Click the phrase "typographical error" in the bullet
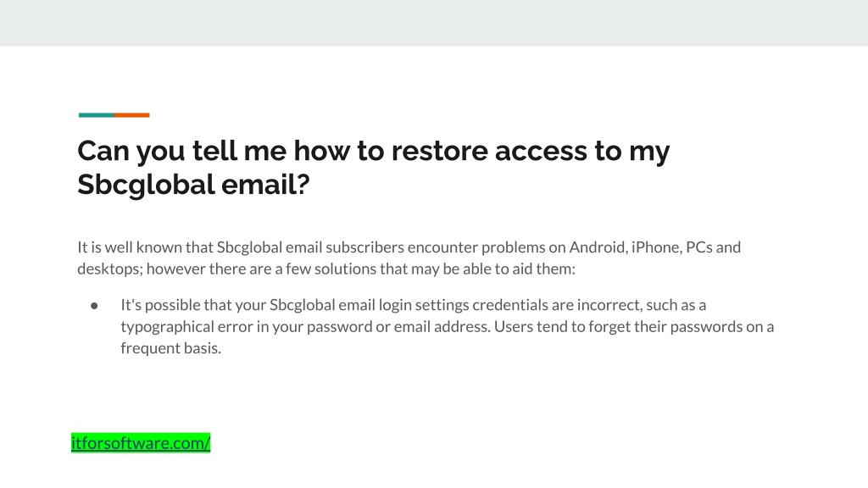Screen dimensions: 868x488 [167, 326]
